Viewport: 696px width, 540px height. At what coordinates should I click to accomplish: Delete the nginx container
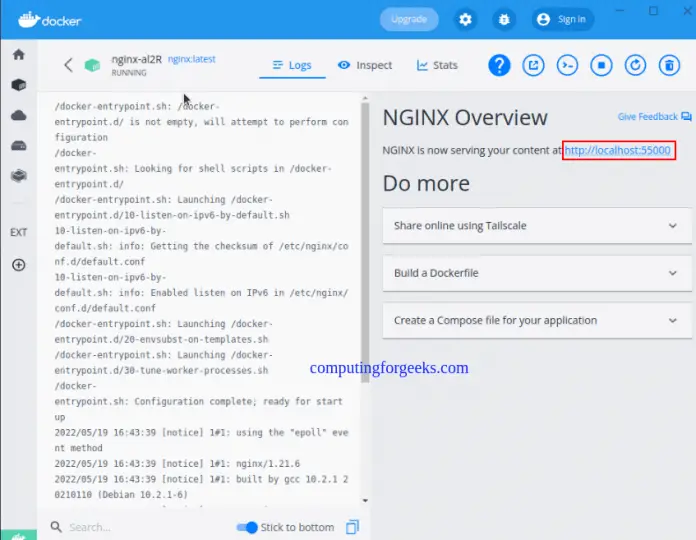(668, 66)
